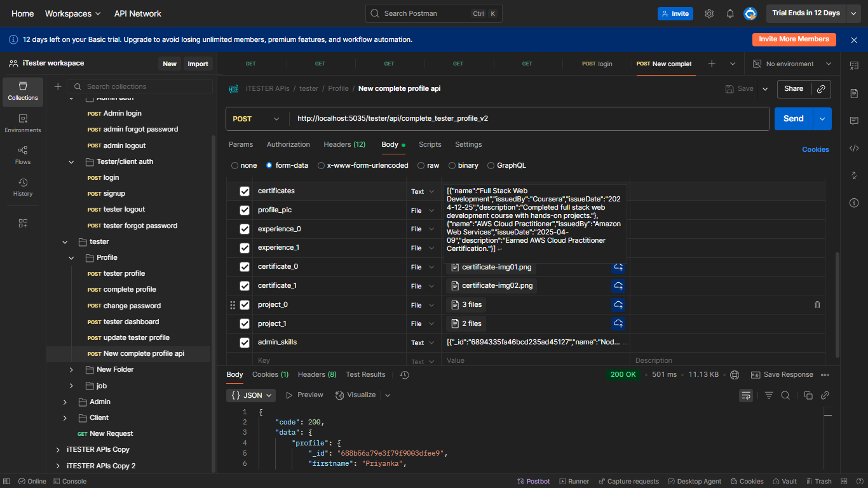Click the Invite More Members button
Viewport: 868px width, 488px height.
coord(793,39)
